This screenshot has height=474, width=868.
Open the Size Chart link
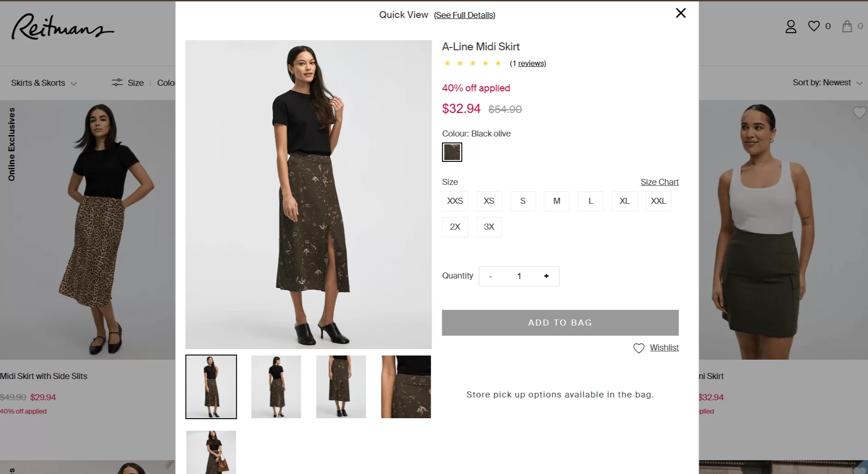pyautogui.click(x=659, y=182)
